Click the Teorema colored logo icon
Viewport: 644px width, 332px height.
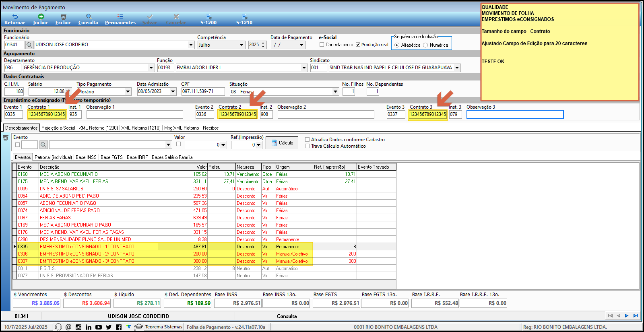(129, 327)
